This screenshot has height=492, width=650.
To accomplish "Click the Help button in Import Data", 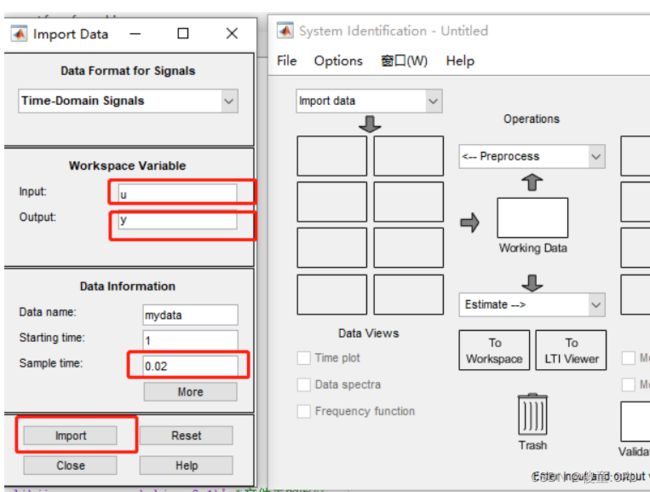I will tap(186, 465).
